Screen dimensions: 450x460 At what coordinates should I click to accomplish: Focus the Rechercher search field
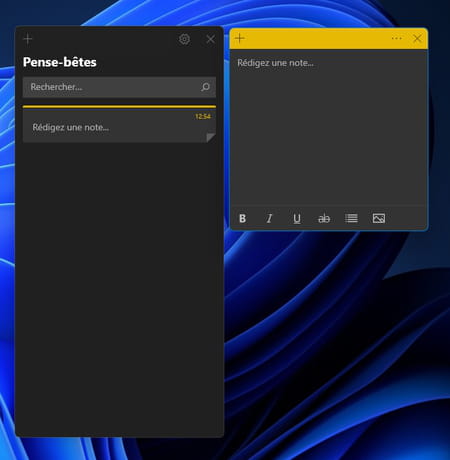[119, 87]
